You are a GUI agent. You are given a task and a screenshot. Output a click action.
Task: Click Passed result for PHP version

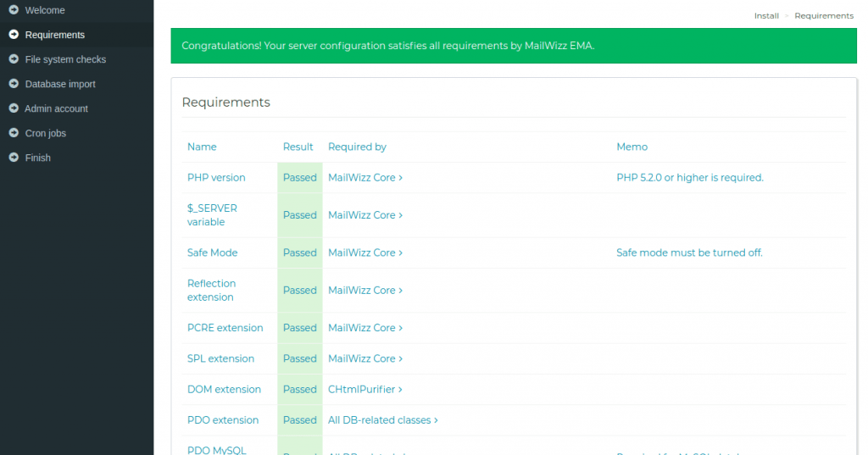(299, 178)
